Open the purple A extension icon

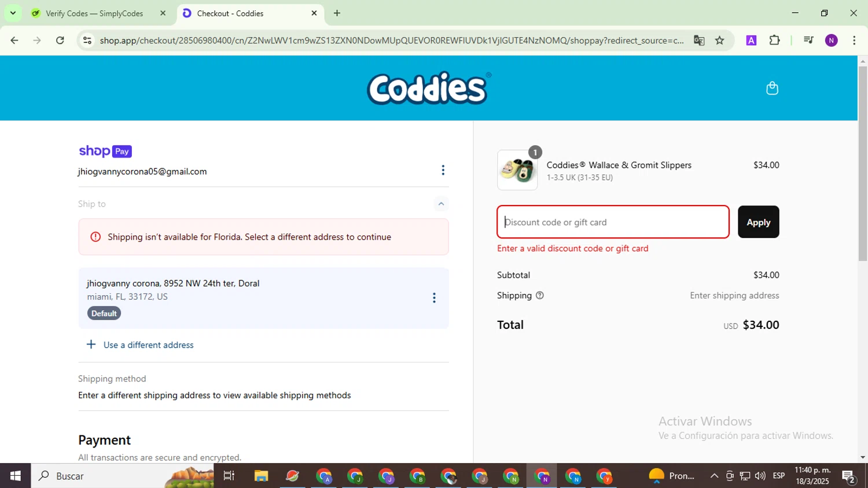click(751, 41)
